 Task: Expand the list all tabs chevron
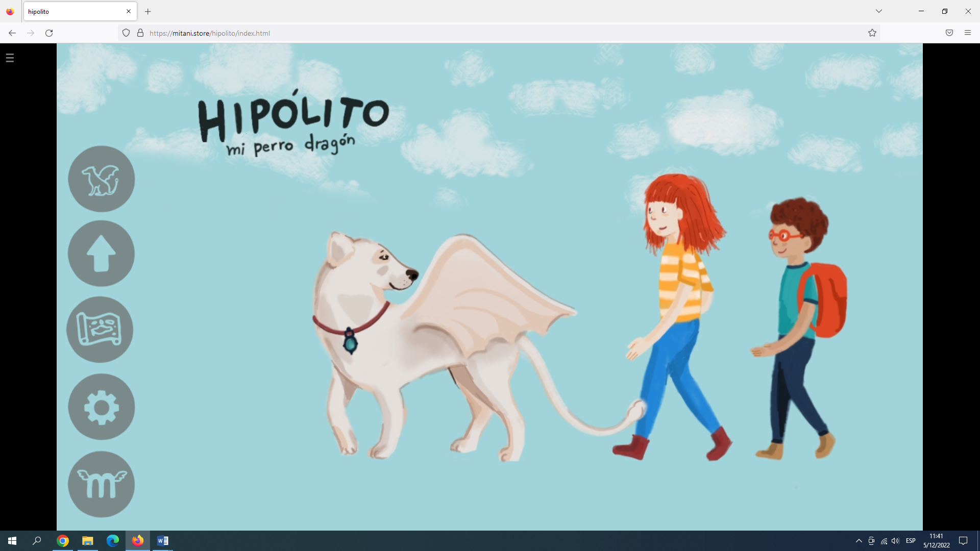pos(879,11)
